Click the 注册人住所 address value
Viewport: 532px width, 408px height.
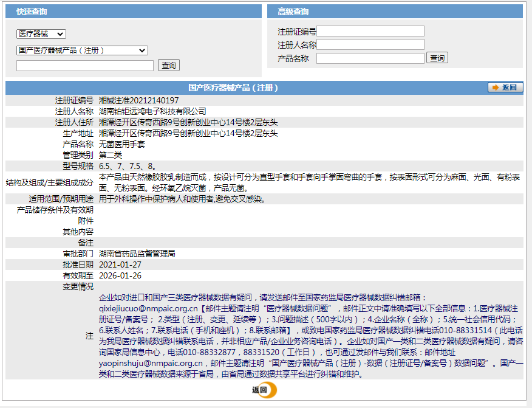pyautogui.click(x=188, y=122)
